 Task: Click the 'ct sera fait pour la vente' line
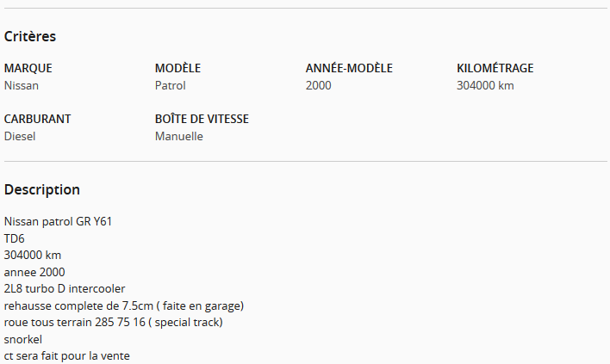[x=67, y=356]
